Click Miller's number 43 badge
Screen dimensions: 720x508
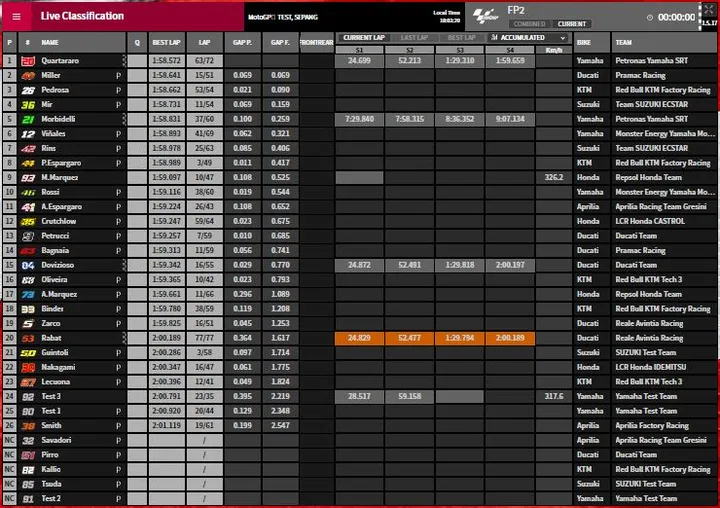(28, 75)
